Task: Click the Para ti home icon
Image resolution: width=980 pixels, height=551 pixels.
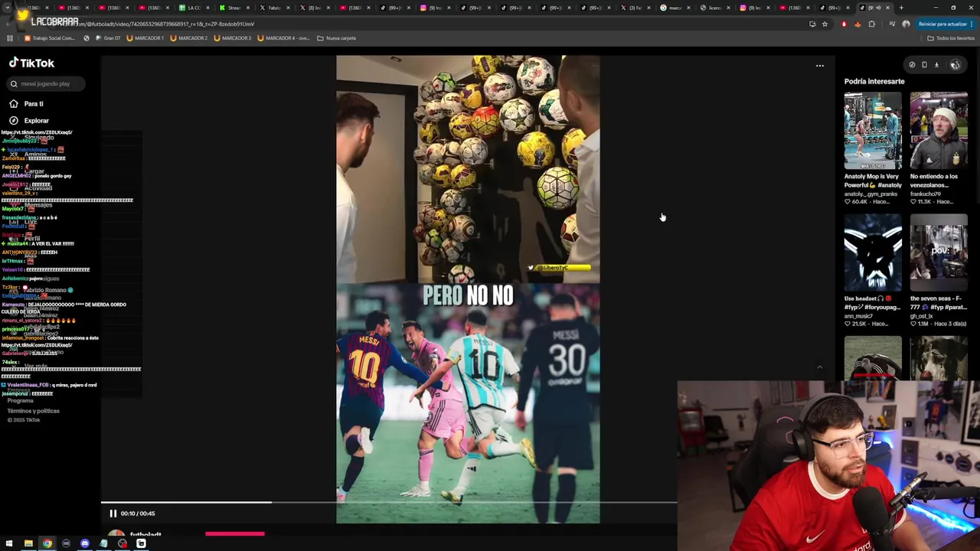Action: tap(14, 104)
